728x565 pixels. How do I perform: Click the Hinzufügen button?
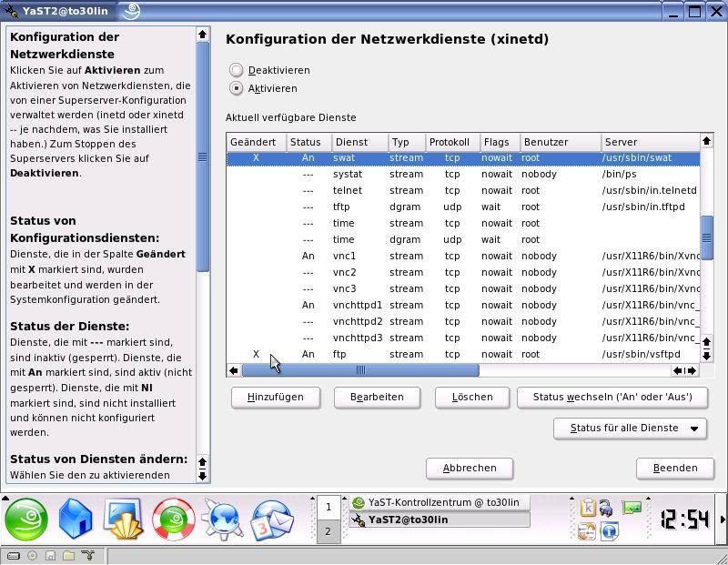(276, 398)
